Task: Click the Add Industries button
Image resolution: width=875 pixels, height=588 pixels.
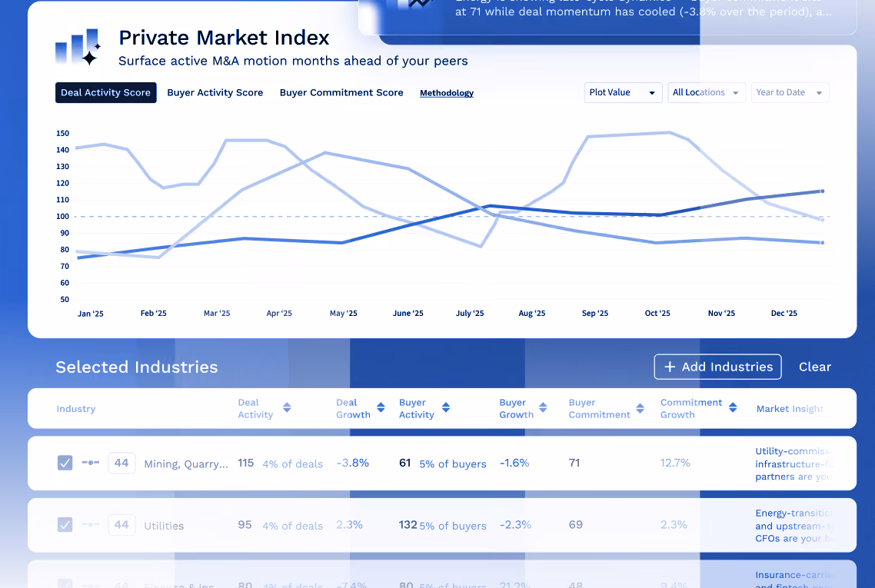Action: [717, 367]
